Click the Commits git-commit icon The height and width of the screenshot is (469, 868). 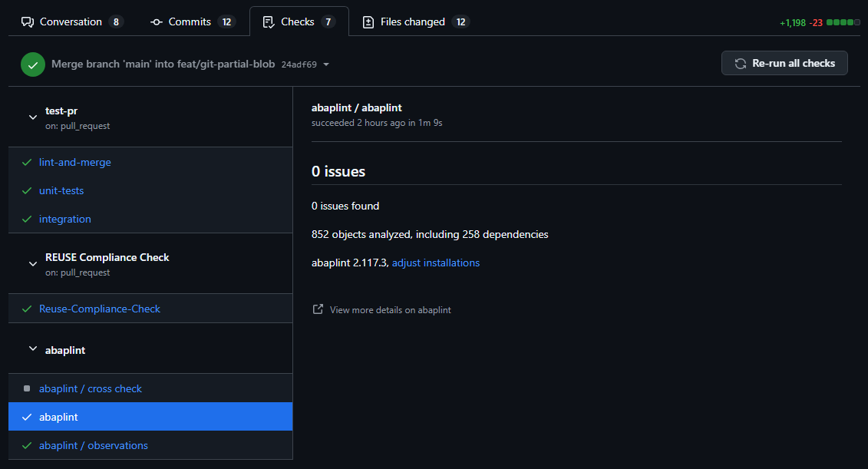point(156,22)
